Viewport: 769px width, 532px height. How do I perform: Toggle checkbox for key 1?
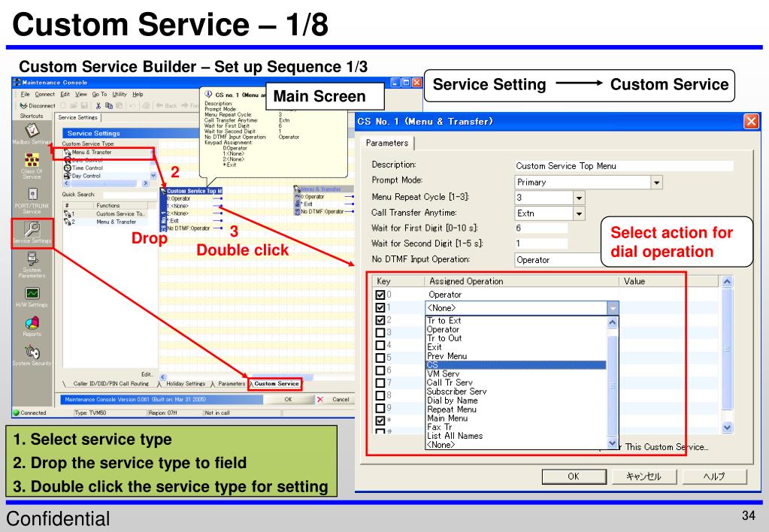[380, 307]
